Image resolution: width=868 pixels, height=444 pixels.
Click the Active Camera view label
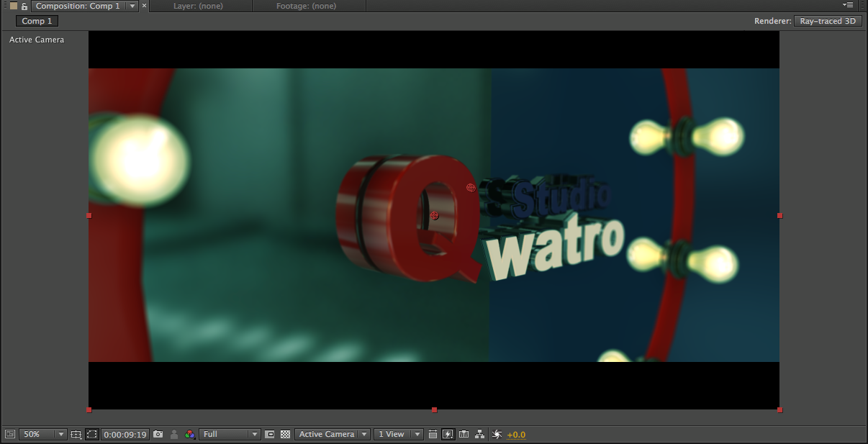point(37,40)
